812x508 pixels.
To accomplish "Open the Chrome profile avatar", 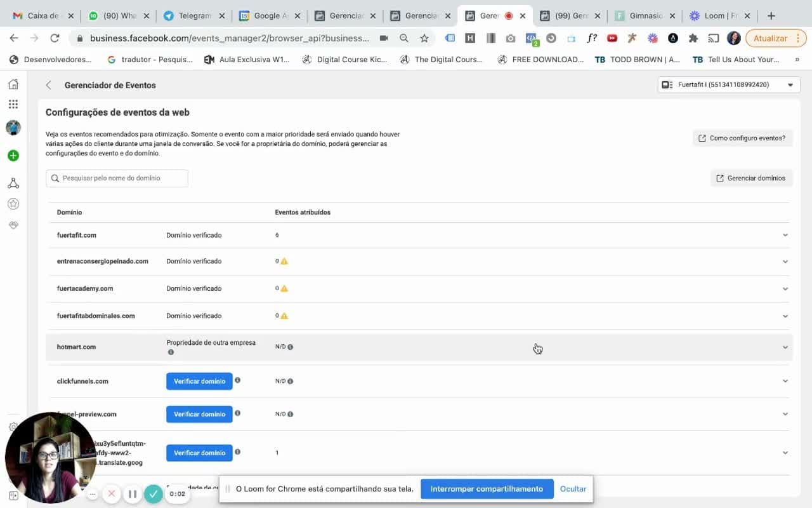I will (734, 38).
